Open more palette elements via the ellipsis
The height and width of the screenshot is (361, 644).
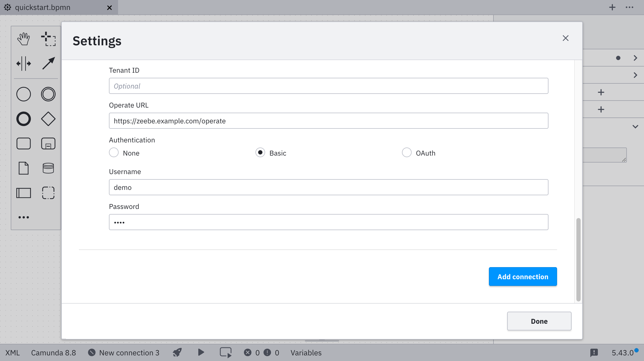(x=24, y=217)
